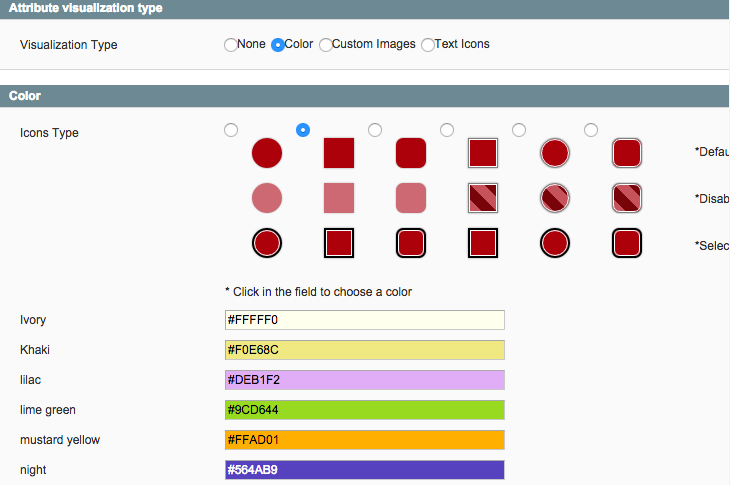Select the None visualization type
Screen dimensions: 730x485
tap(230, 45)
